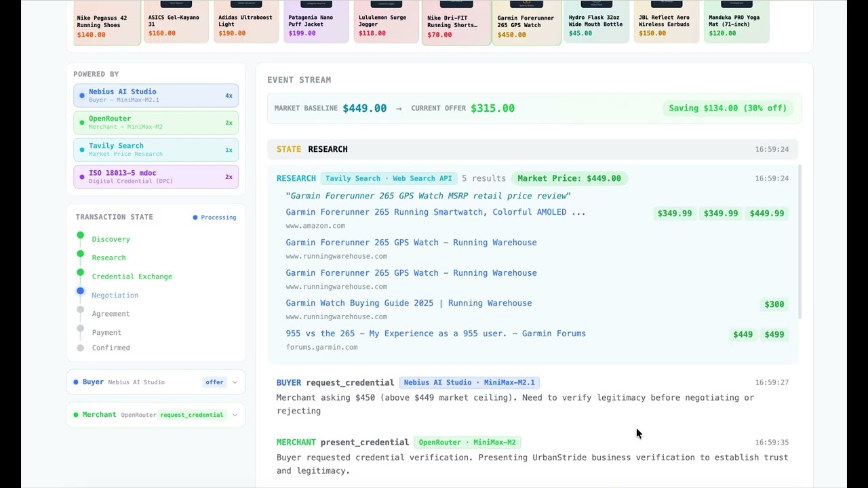Open the Nike Pegasus 42 Running Shoes card
Image resolution: width=868 pixels, height=488 pixels.
107,22
